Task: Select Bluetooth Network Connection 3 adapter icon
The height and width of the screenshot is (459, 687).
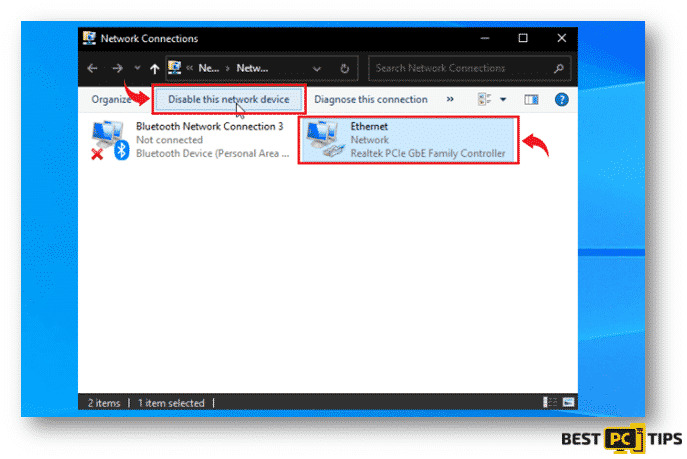Action: [110, 140]
